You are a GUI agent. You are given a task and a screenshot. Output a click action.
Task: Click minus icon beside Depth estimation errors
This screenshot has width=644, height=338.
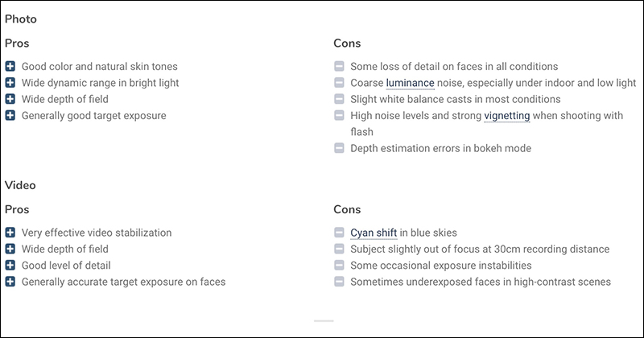[339, 148]
